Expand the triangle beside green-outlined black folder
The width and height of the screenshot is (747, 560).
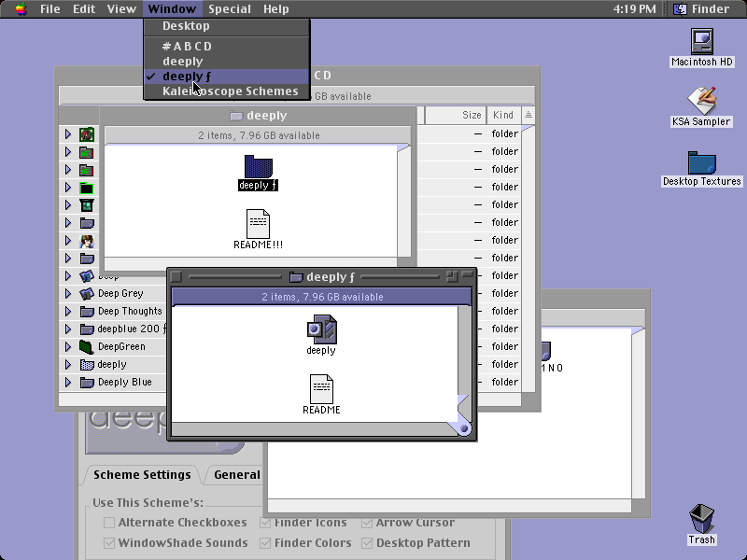tap(68, 188)
